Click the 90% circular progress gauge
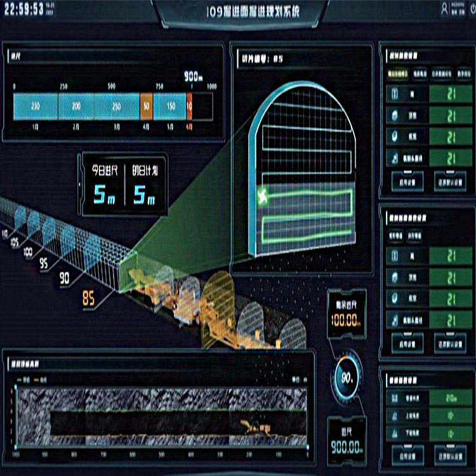The width and height of the screenshot is (476, 476). click(347, 378)
